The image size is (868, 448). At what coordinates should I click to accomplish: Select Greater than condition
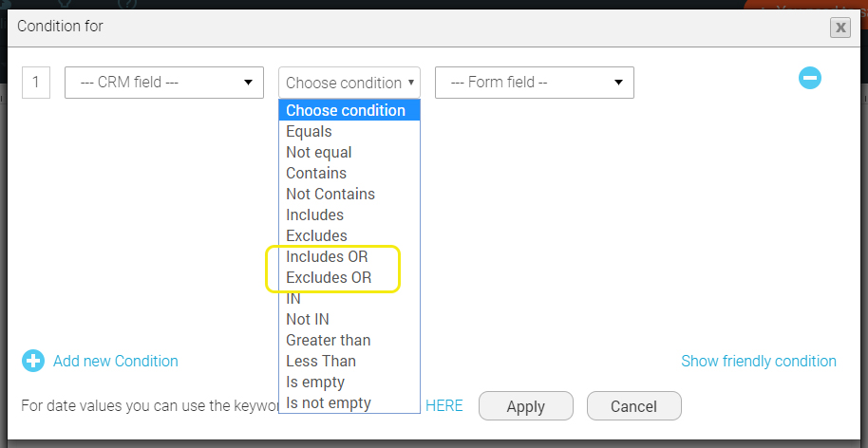pos(349,340)
